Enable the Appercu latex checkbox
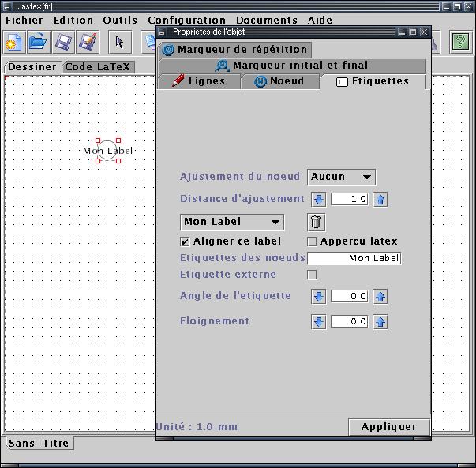This screenshot has width=476, height=468. [x=312, y=241]
